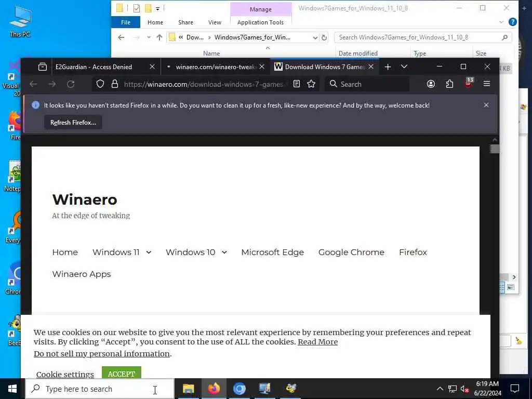Image resolution: width=532 pixels, height=399 pixels.
Task: Open the Microsoft Edge nav link
Action: (272, 252)
